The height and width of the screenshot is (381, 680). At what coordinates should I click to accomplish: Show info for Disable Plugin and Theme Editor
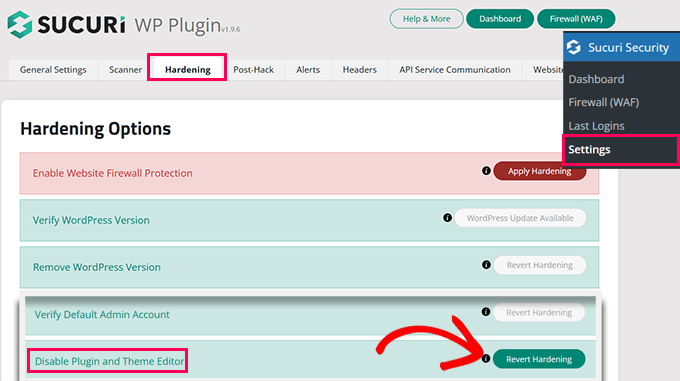[486, 358]
